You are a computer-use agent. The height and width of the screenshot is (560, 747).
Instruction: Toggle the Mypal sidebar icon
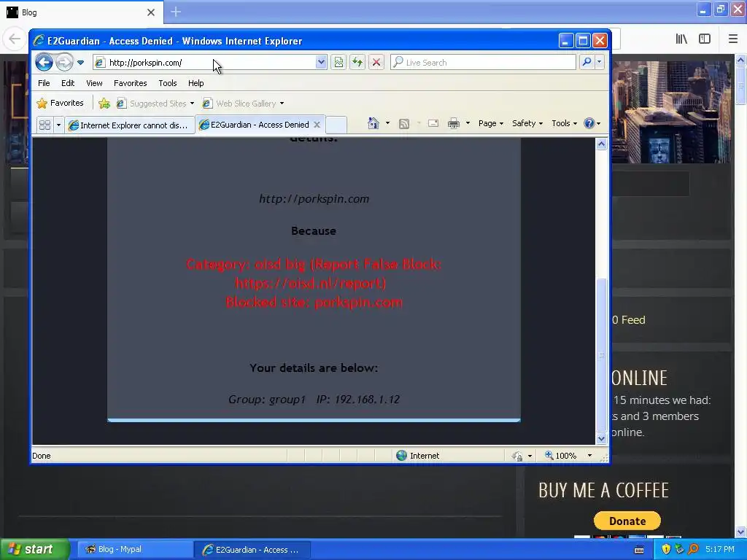(x=705, y=39)
